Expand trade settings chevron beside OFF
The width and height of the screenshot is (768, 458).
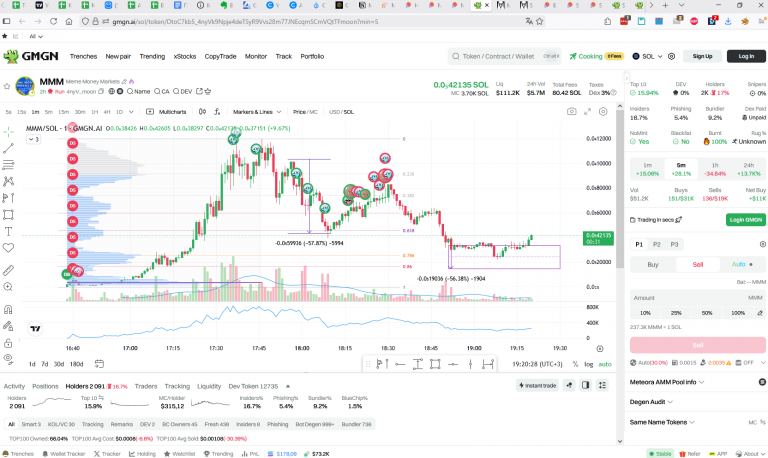763,362
